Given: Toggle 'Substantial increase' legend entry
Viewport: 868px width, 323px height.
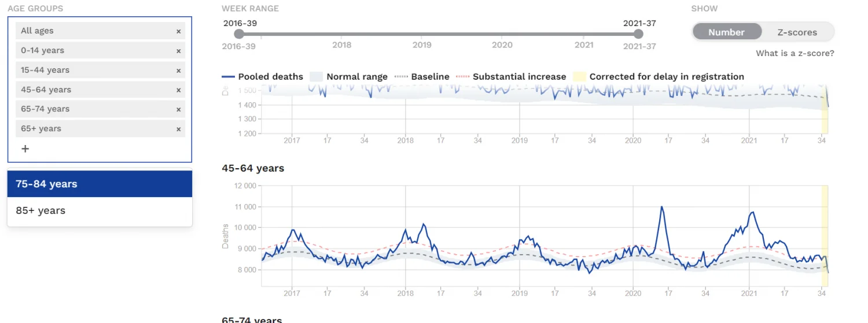Looking at the screenshot, I should (x=511, y=76).
